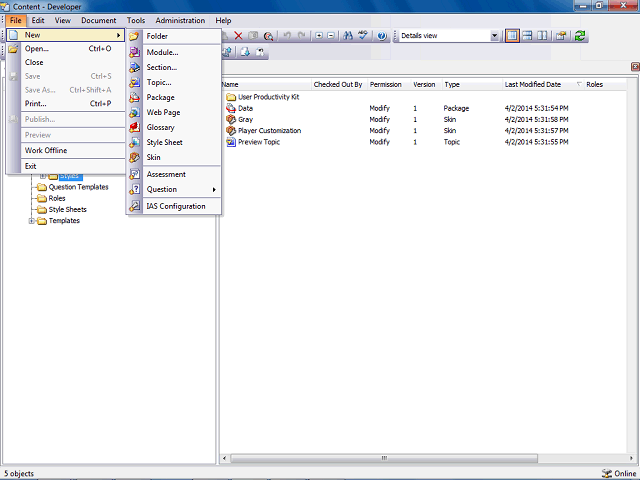Viewport: 640px width, 480px height.
Task: Open the Details view dropdown arrow
Action: 494,36
